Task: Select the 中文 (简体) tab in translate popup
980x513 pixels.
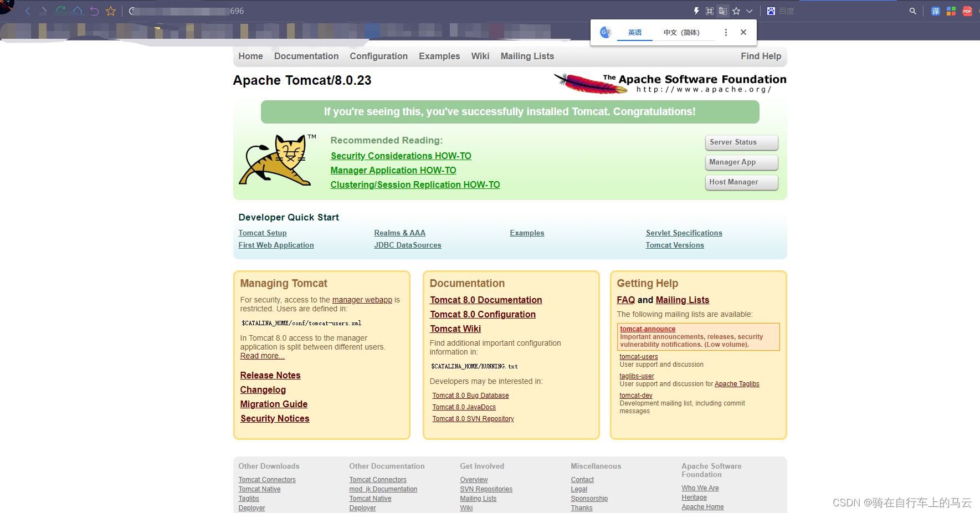Action: pos(681,33)
